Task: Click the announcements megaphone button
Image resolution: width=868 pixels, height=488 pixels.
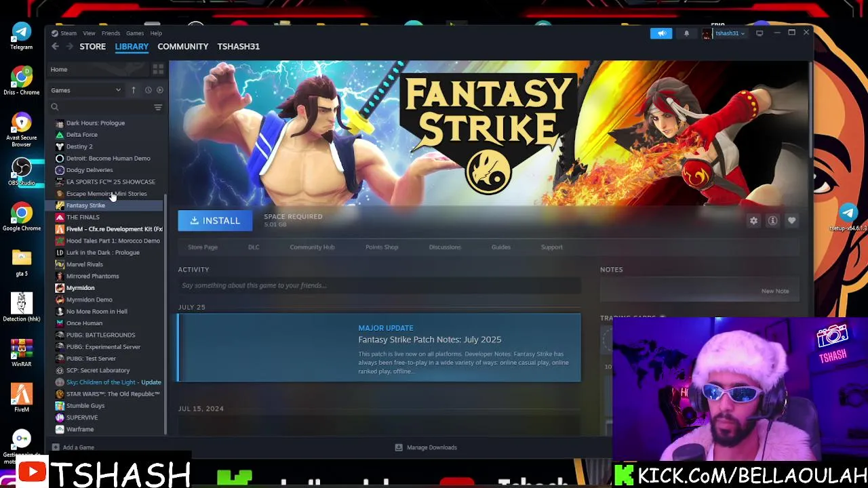Action: [661, 33]
